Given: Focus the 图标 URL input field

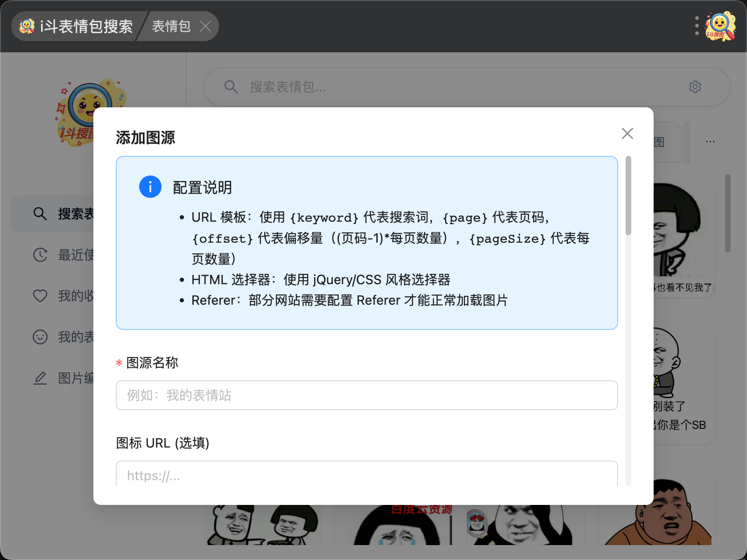Looking at the screenshot, I should pos(366,475).
